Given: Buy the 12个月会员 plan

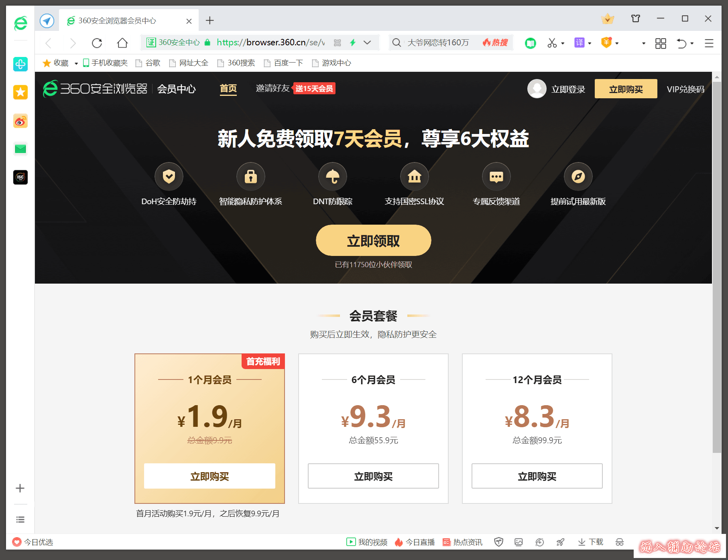Looking at the screenshot, I should [x=537, y=476].
